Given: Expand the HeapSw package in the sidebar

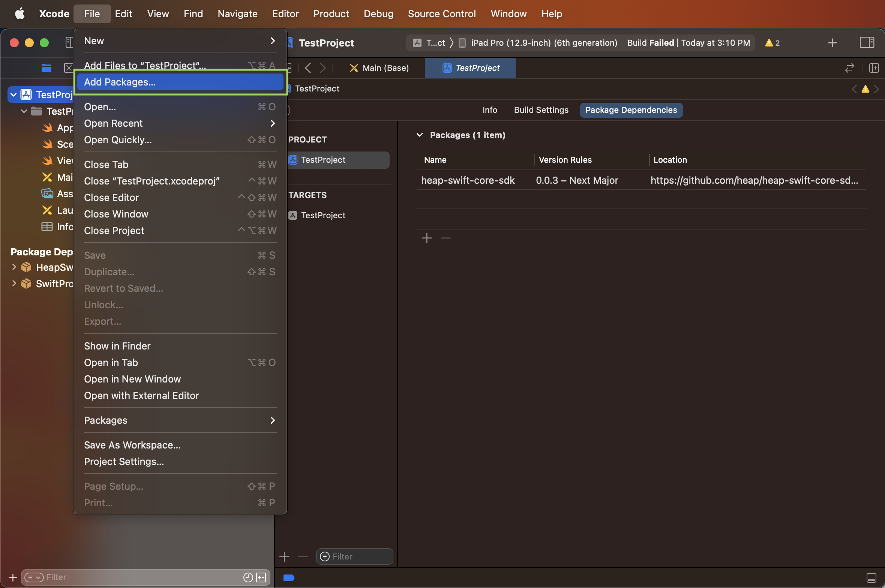Looking at the screenshot, I should tap(14, 267).
